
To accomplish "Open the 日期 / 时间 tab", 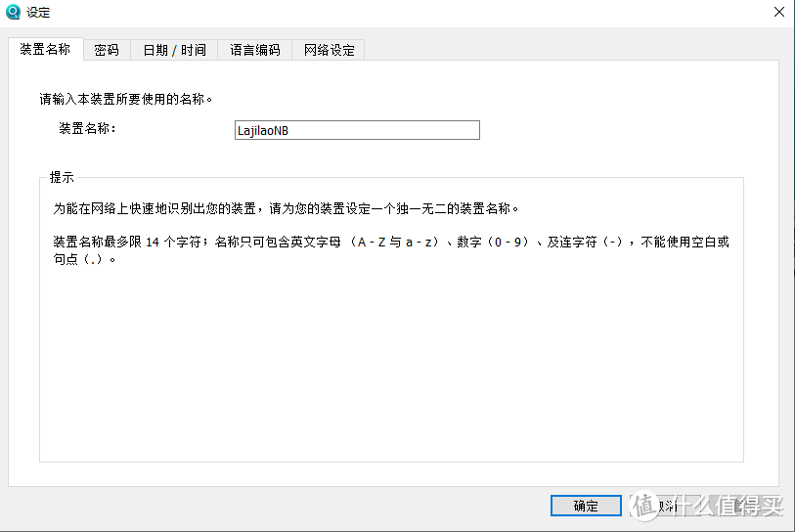I will [x=174, y=50].
